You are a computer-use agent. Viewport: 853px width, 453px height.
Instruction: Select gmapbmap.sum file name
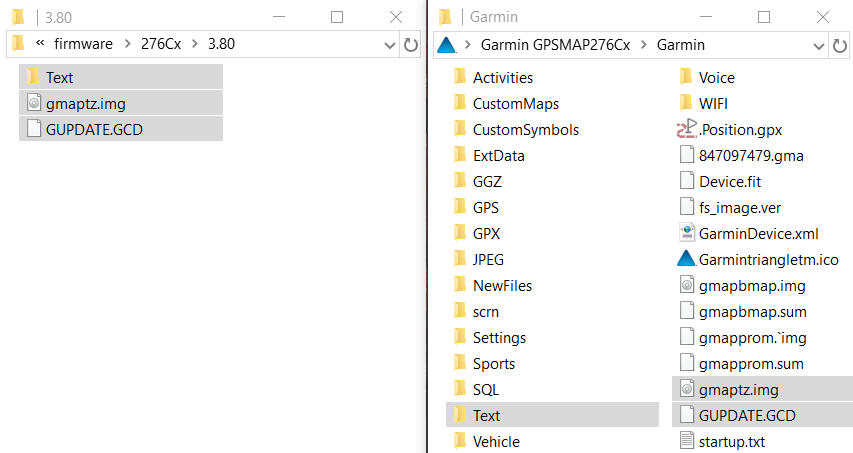pos(753,312)
